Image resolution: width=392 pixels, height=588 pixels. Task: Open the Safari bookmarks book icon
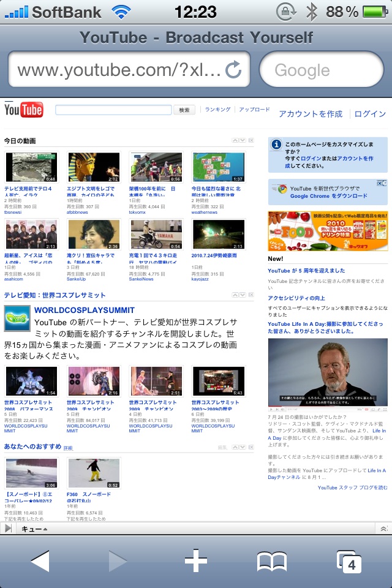coord(273,562)
